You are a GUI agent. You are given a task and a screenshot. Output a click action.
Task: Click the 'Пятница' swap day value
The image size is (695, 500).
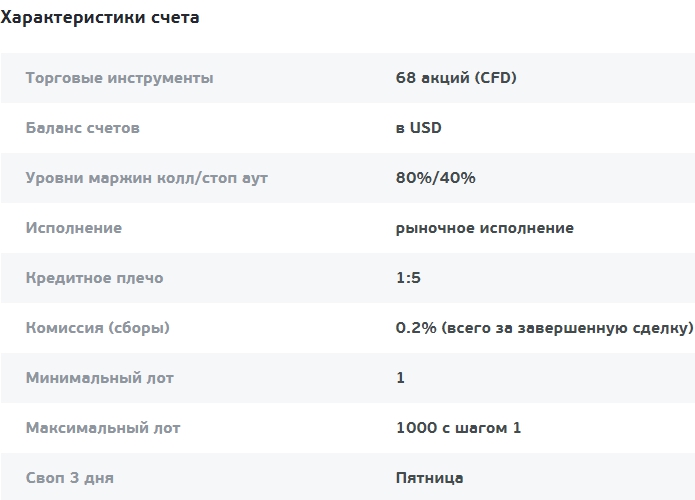pyautogui.click(x=429, y=478)
